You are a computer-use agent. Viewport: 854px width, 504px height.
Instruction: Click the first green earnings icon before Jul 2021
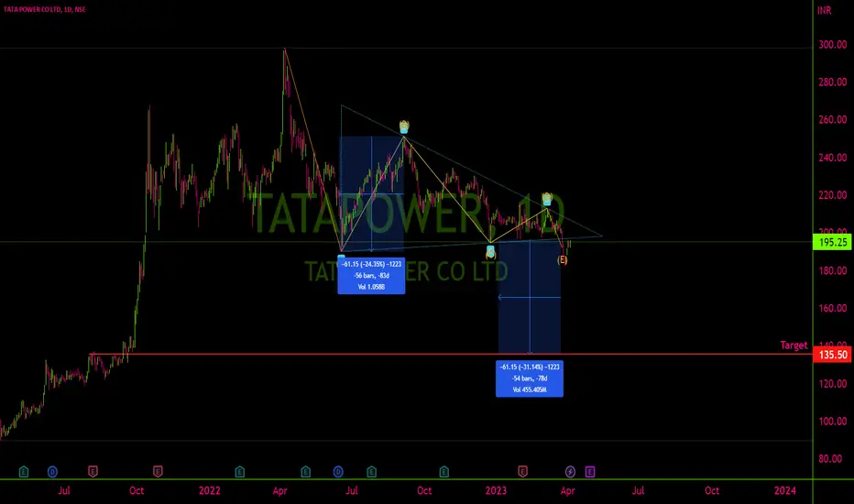tap(24, 471)
